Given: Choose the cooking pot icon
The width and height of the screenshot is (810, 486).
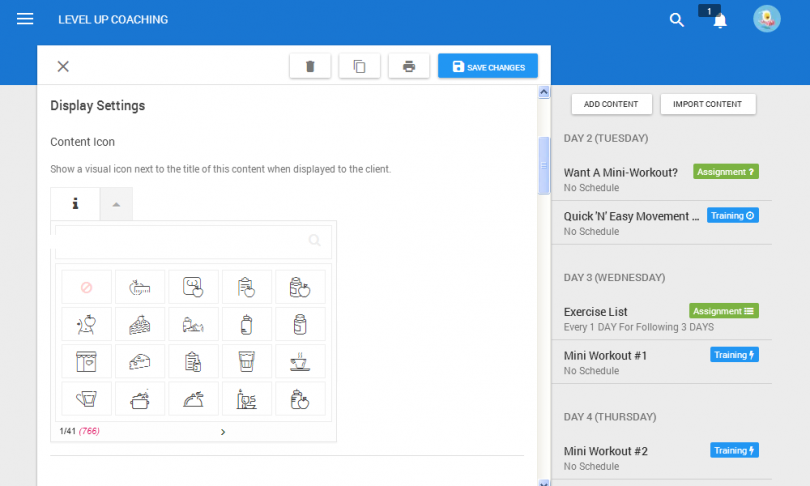Looking at the screenshot, I should click(x=140, y=399).
